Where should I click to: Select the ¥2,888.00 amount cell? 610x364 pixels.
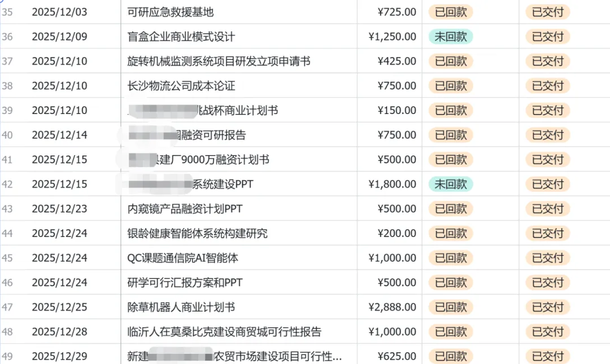tap(392, 307)
